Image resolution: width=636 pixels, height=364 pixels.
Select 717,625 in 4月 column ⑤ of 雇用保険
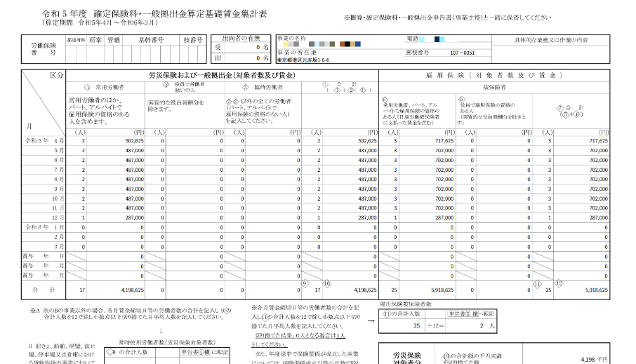(444, 141)
